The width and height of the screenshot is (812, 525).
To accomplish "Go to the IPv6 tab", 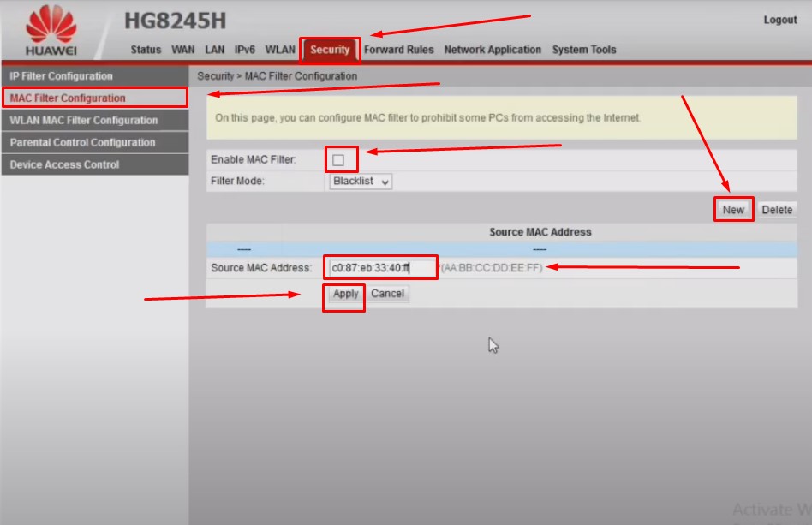I will [x=244, y=50].
